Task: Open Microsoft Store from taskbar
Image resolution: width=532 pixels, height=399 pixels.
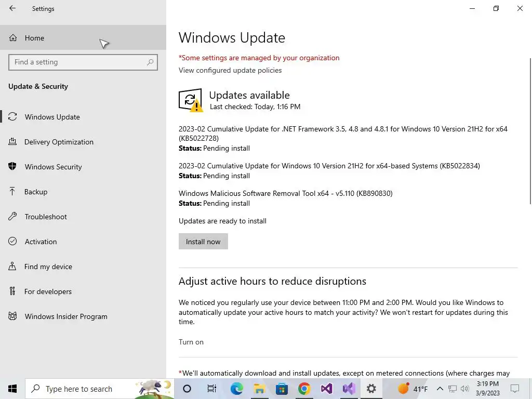Action: (282, 389)
